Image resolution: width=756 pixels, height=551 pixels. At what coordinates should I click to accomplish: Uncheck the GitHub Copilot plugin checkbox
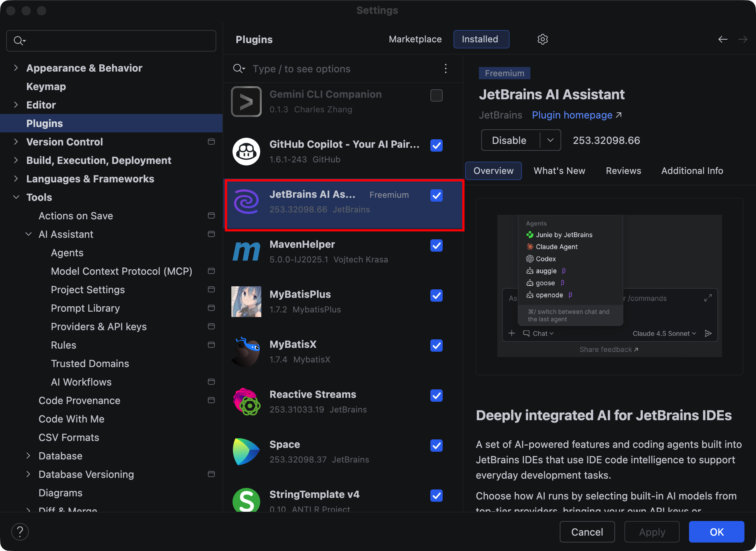436,145
